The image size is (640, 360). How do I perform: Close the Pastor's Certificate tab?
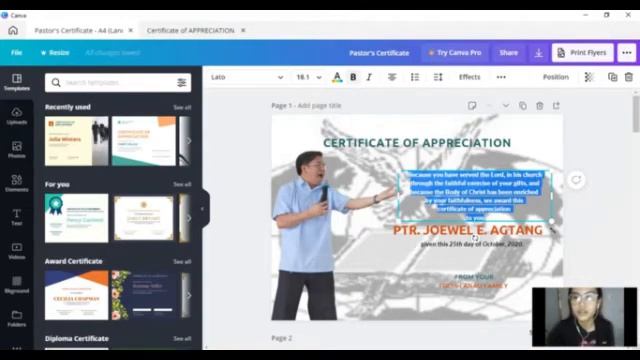pyautogui.click(x=131, y=31)
